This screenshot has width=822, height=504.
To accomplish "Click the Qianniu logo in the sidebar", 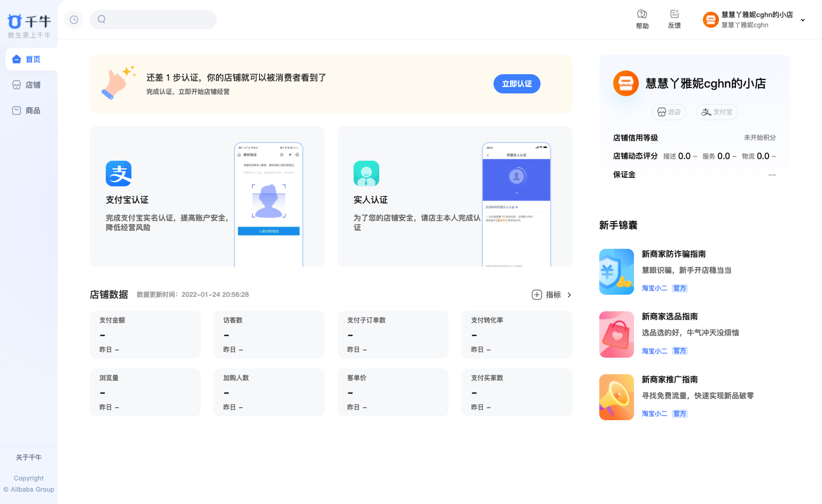I will [x=29, y=26].
